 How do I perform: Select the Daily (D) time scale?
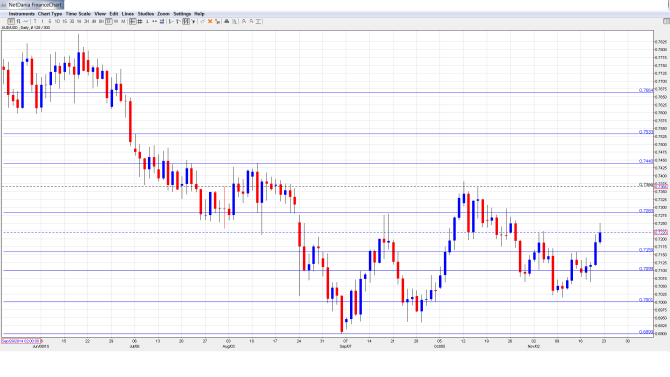click(x=109, y=21)
